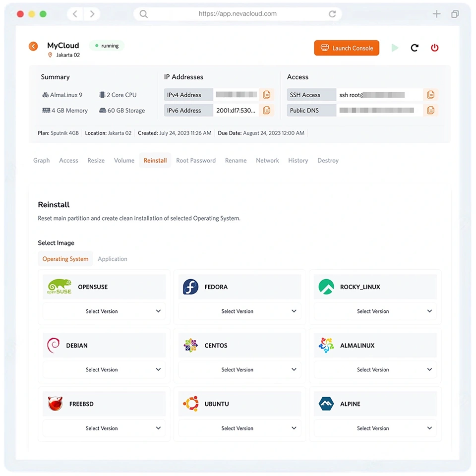Copy the SSH Access command
Viewport: 476px width, 476px height.
pos(430,94)
